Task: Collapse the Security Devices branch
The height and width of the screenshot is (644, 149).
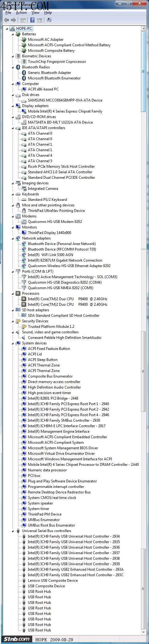Action: coord(13,321)
